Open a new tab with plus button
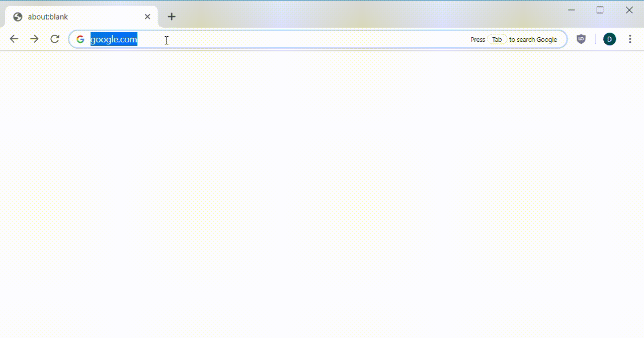The image size is (644, 338). coord(172,17)
